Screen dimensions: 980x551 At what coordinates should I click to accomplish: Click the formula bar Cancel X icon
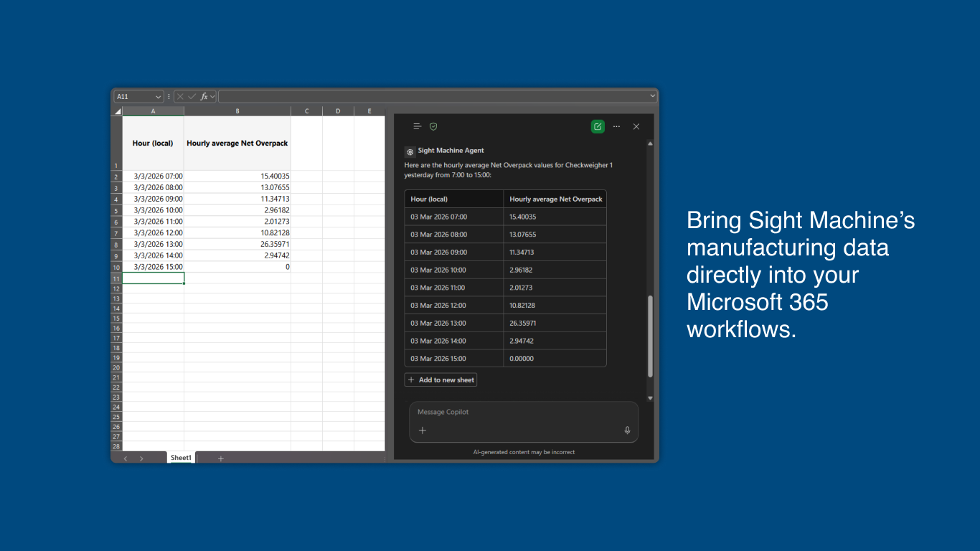[x=180, y=96]
